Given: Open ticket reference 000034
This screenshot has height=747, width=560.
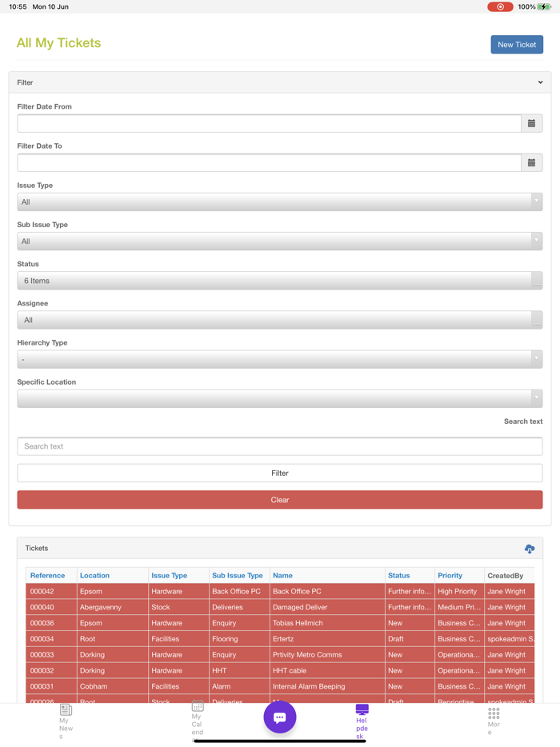Looking at the screenshot, I should click(x=42, y=639).
